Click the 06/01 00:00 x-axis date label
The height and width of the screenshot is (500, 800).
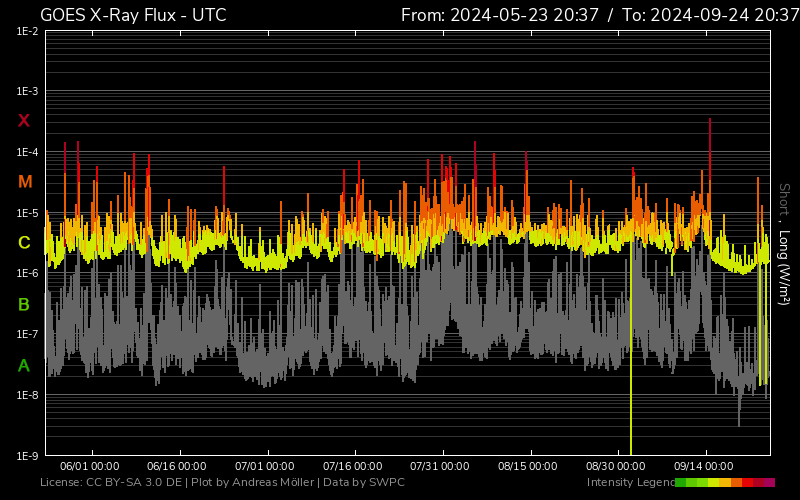click(90, 466)
